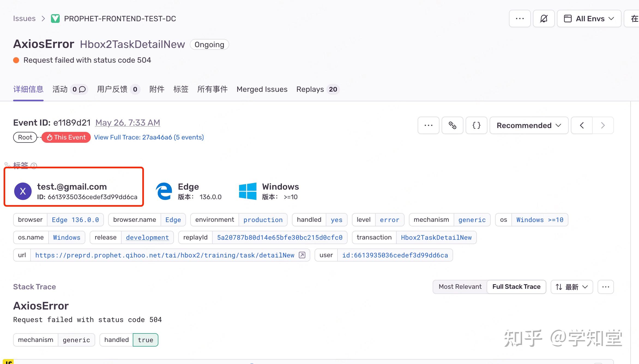
Task: Open the Recommended event selector dropdown
Action: pos(529,125)
